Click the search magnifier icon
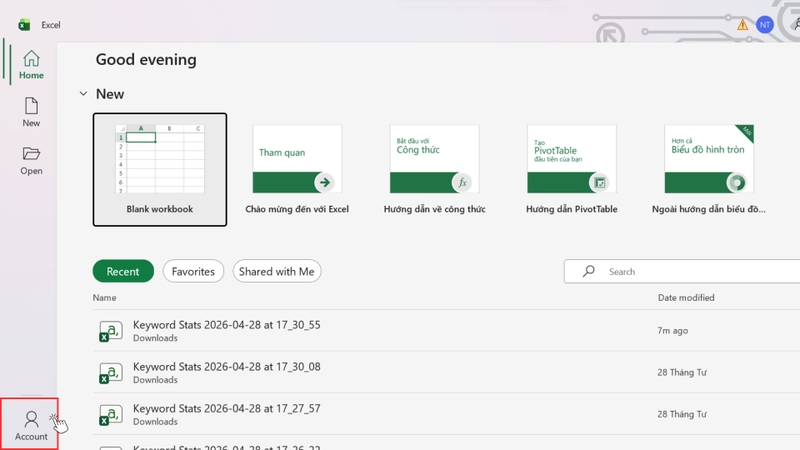This screenshot has height=450, width=800. coord(589,271)
